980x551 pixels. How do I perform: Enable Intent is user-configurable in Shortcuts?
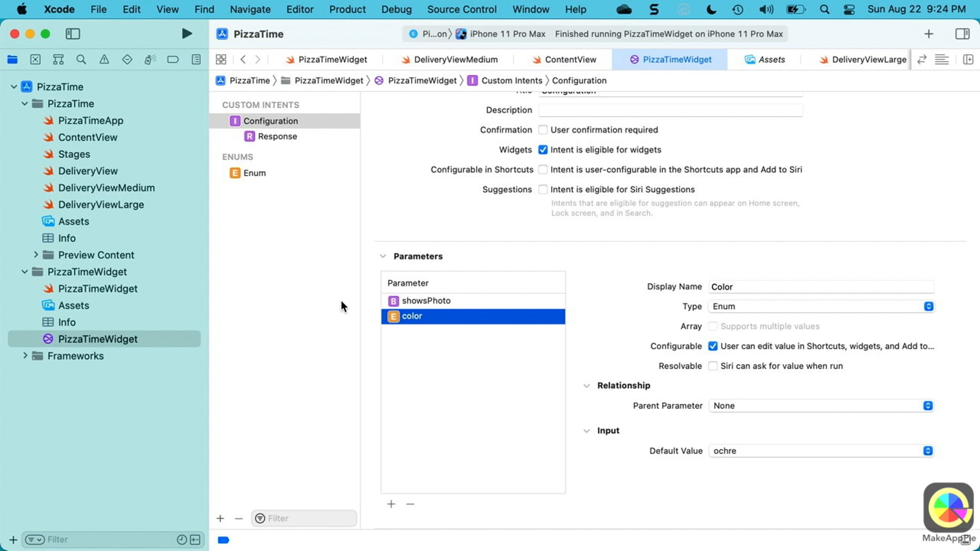[x=543, y=169]
